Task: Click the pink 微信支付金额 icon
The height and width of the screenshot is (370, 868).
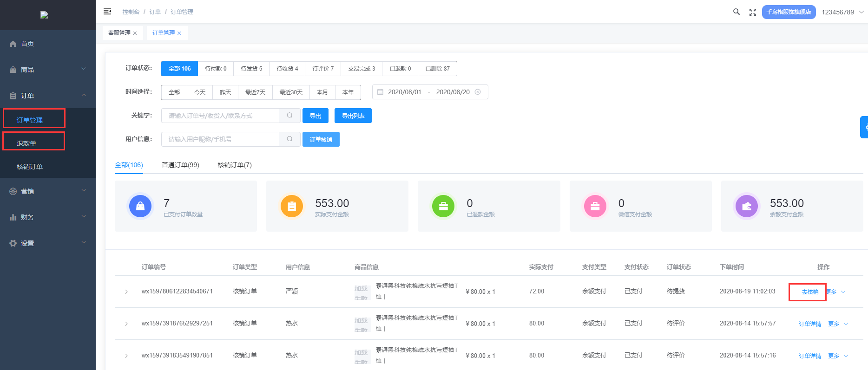Action: coord(595,206)
